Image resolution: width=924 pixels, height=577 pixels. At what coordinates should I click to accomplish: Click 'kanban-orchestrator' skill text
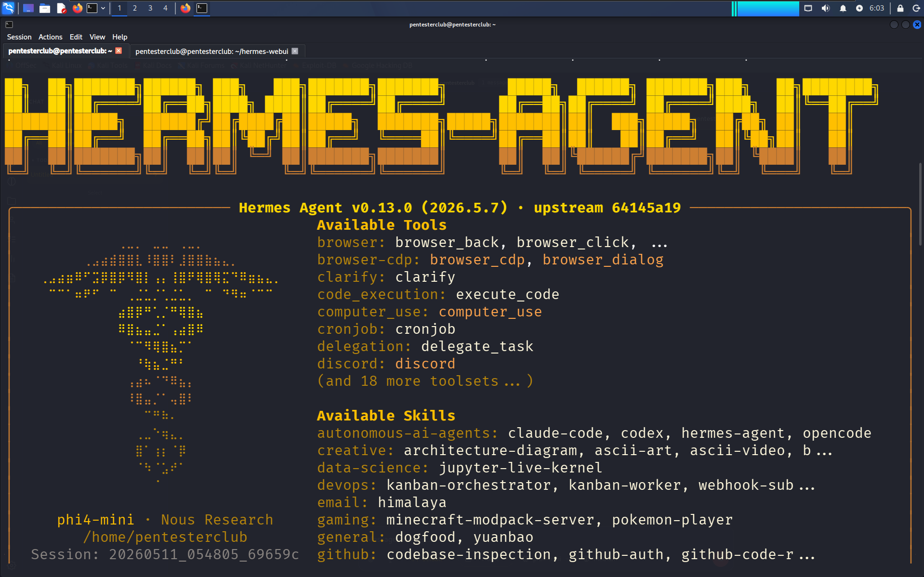pyautogui.click(x=468, y=485)
